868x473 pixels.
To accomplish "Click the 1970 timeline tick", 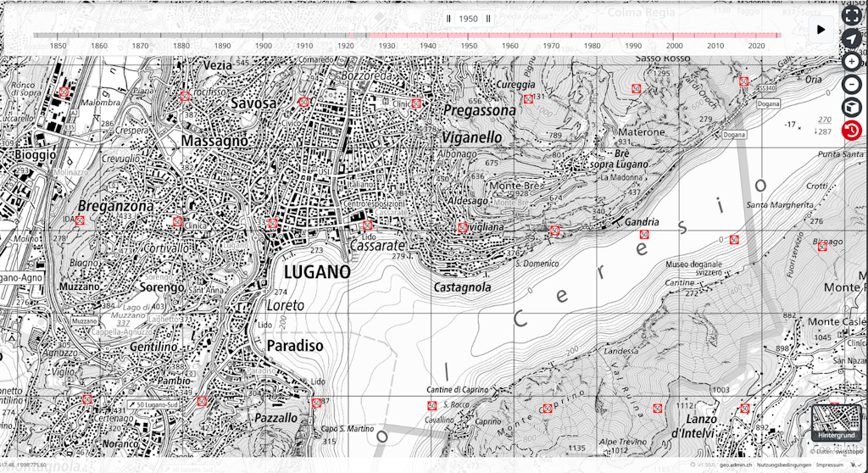I will pos(551,36).
